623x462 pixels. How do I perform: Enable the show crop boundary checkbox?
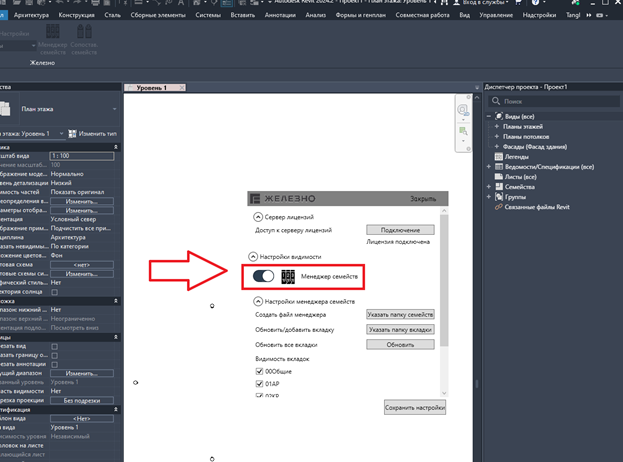[55, 356]
